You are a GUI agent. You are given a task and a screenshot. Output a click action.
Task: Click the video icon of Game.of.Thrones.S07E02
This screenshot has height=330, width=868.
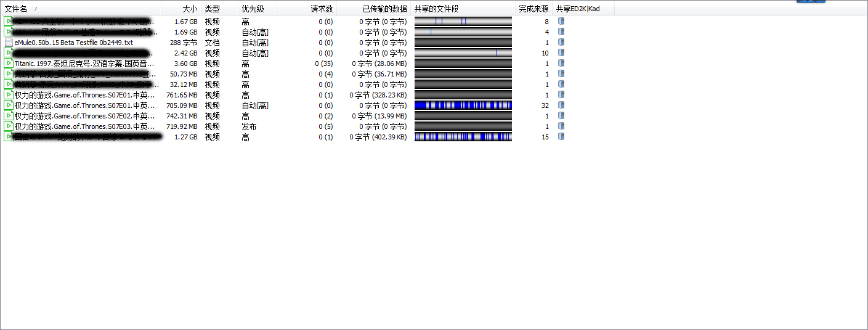click(x=9, y=116)
